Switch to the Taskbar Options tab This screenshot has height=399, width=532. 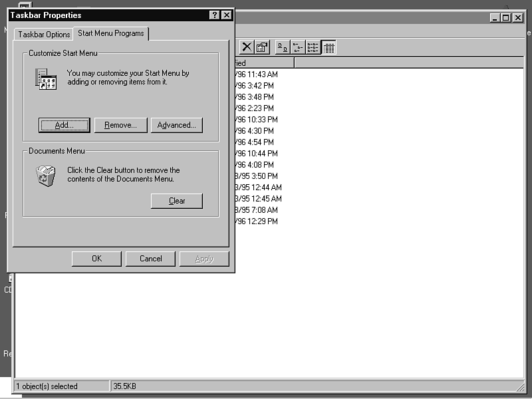click(44, 35)
